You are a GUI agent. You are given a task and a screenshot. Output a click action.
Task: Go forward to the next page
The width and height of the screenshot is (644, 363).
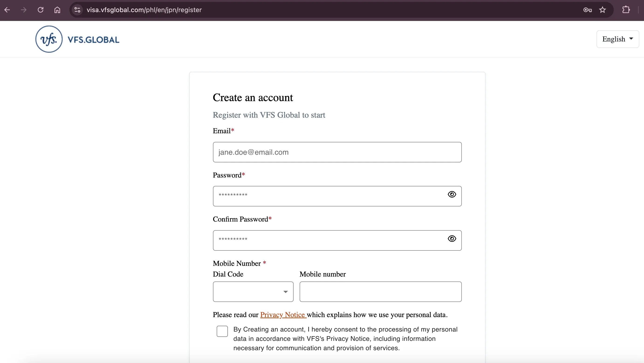click(24, 10)
